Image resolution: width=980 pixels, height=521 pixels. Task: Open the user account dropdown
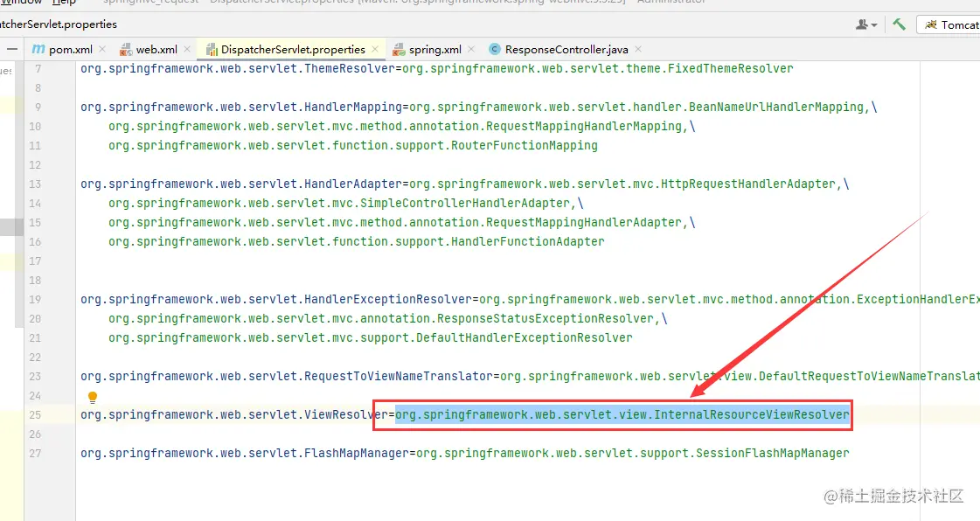(x=866, y=24)
